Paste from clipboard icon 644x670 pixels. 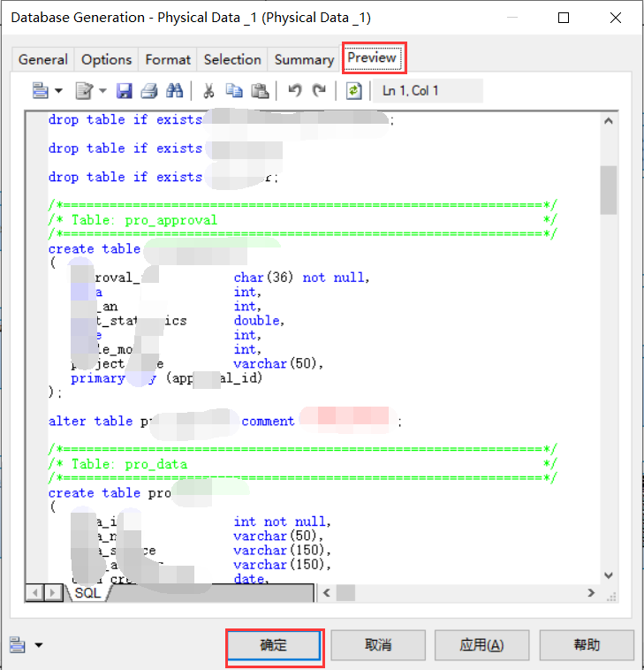[x=260, y=90]
